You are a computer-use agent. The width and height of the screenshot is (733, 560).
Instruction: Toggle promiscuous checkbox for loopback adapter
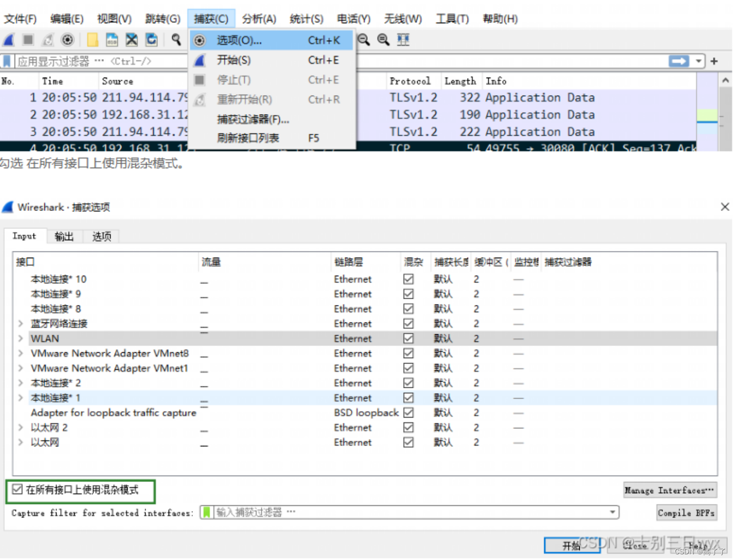(x=408, y=412)
